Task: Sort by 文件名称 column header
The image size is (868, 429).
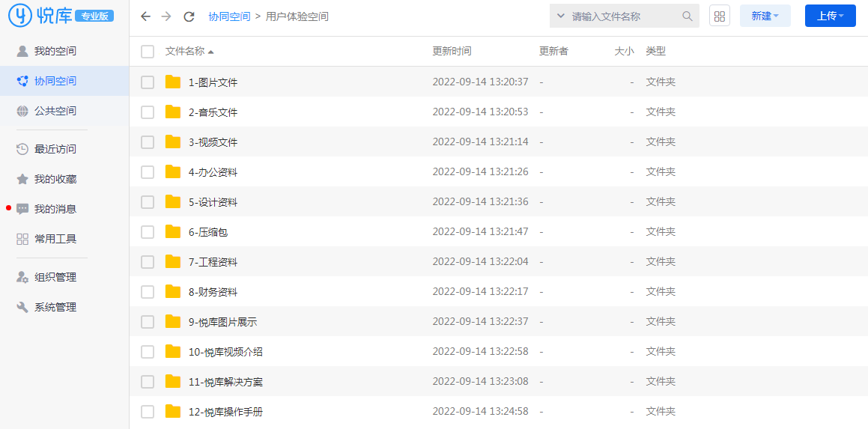Action: (x=185, y=52)
